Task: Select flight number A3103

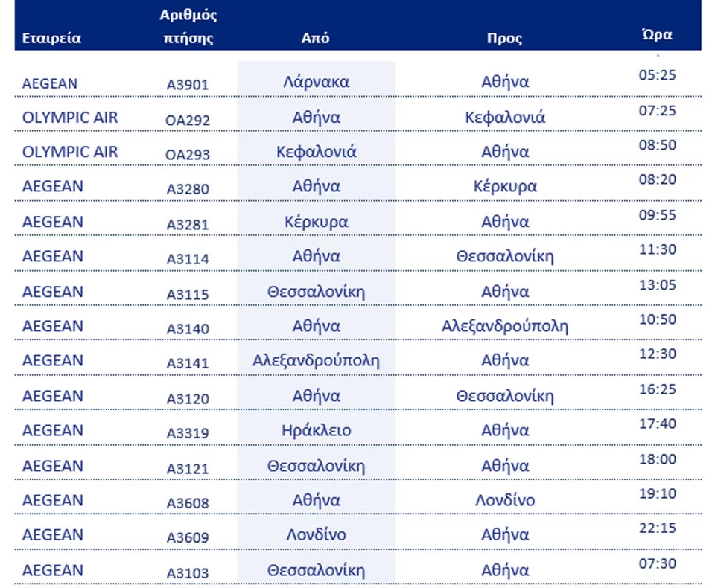Action: point(188,573)
